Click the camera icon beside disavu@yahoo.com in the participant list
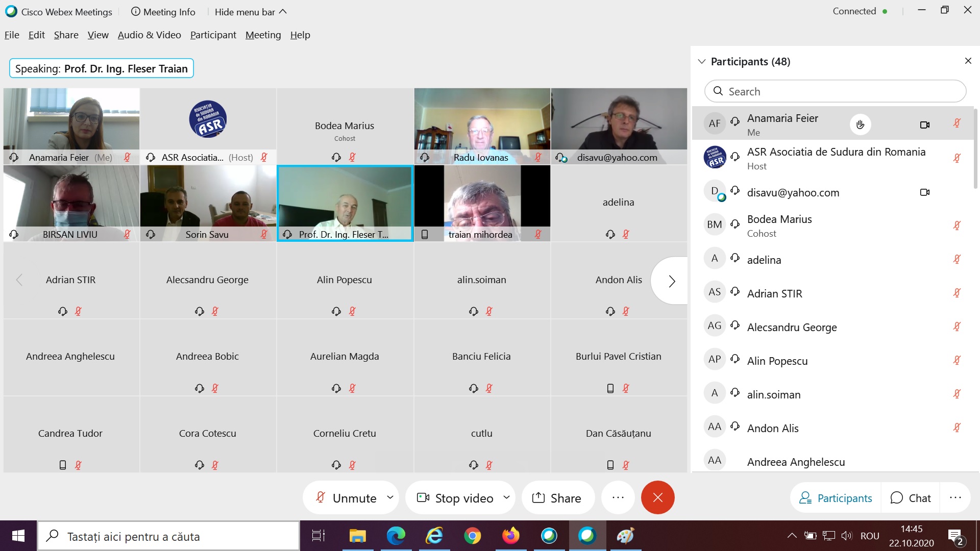Image resolution: width=980 pixels, height=551 pixels. pyautogui.click(x=924, y=192)
